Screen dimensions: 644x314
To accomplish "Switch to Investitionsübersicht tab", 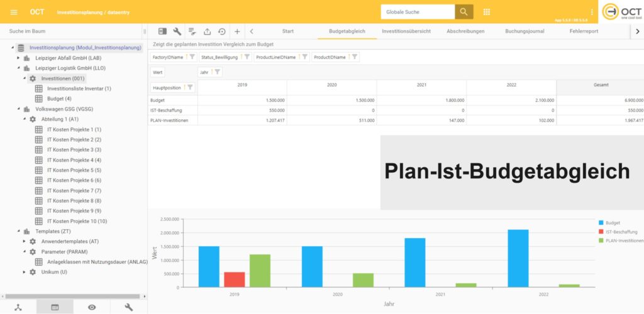I will click(406, 31).
